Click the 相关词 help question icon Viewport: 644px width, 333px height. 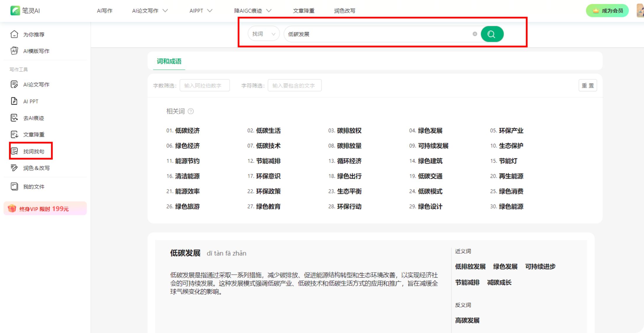coord(191,111)
